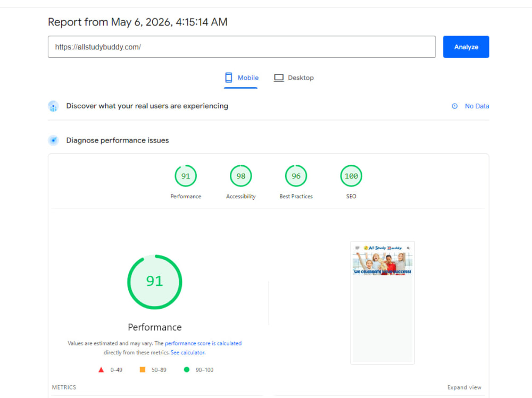Screen dimensions: 532x398
Task: Click the Report from May 6, 2026 heading
Action: pos(138,22)
